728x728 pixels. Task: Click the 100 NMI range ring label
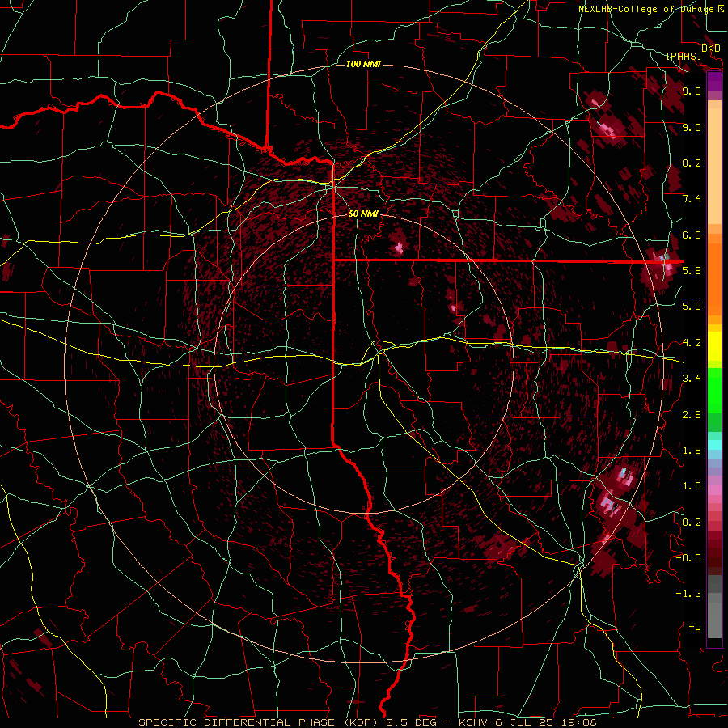363,64
